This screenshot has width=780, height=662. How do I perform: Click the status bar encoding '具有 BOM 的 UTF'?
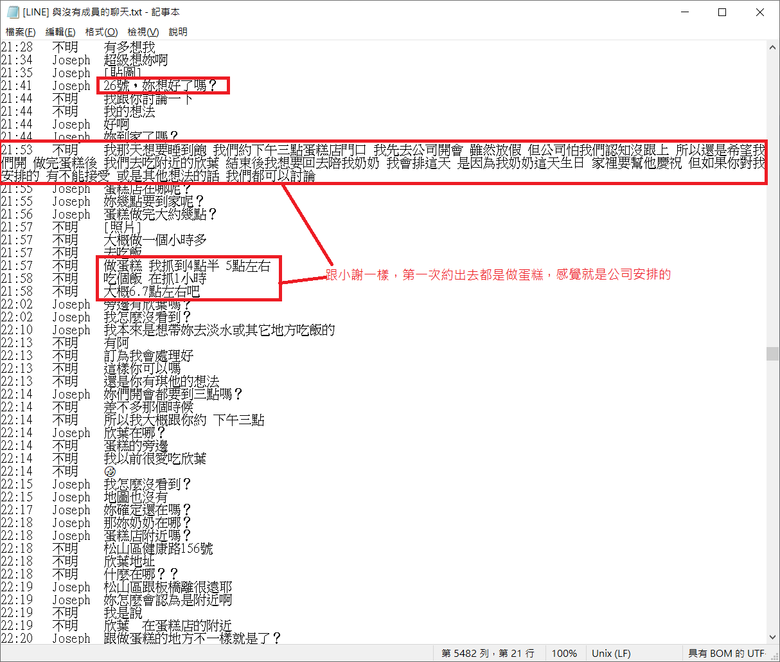coord(726,653)
